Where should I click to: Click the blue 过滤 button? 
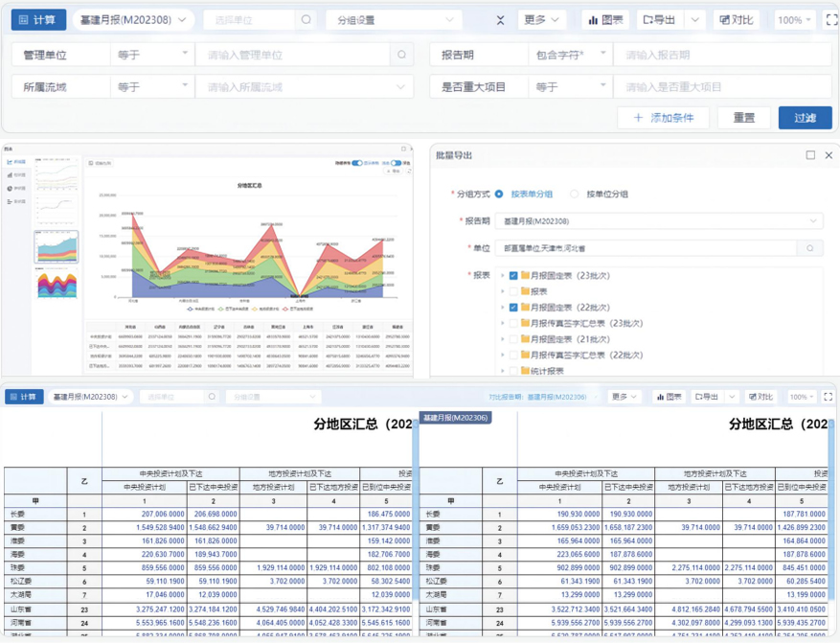(x=805, y=117)
